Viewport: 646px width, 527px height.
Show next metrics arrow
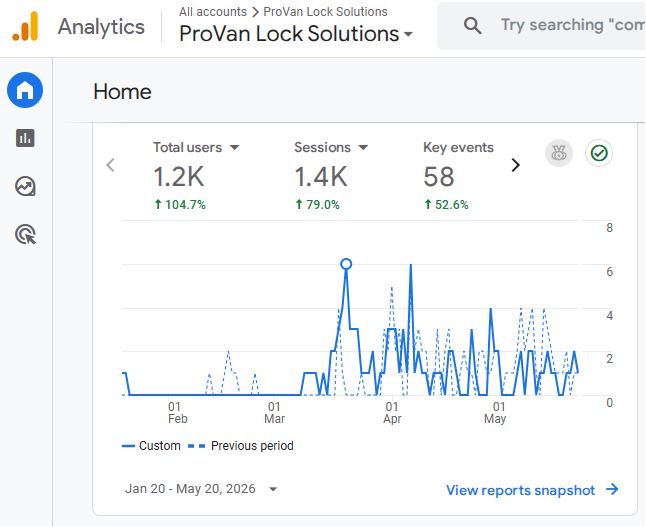pos(515,165)
